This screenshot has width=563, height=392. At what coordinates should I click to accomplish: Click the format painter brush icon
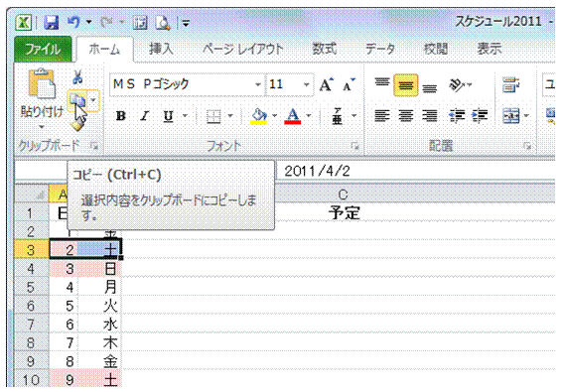point(77,124)
